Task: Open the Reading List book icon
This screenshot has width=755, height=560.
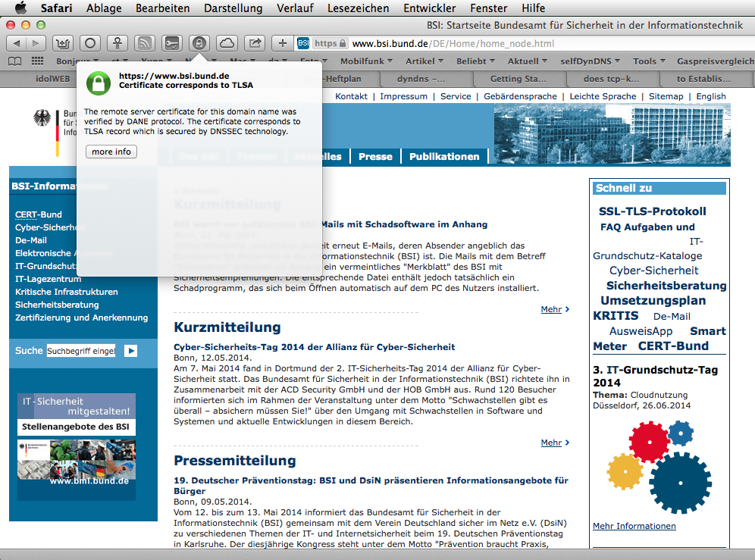Action: pos(15,61)
